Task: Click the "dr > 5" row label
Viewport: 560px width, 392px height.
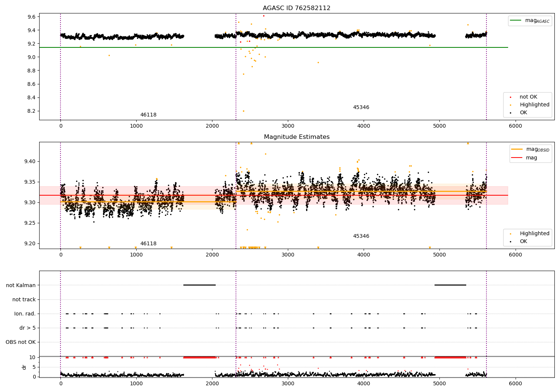Action: (x=28, y=328)
